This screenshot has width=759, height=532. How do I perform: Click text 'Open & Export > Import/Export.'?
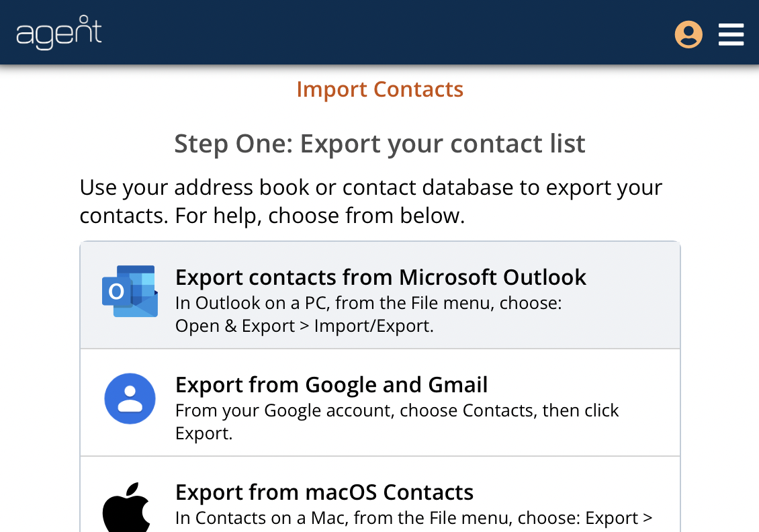coord(304,326)
